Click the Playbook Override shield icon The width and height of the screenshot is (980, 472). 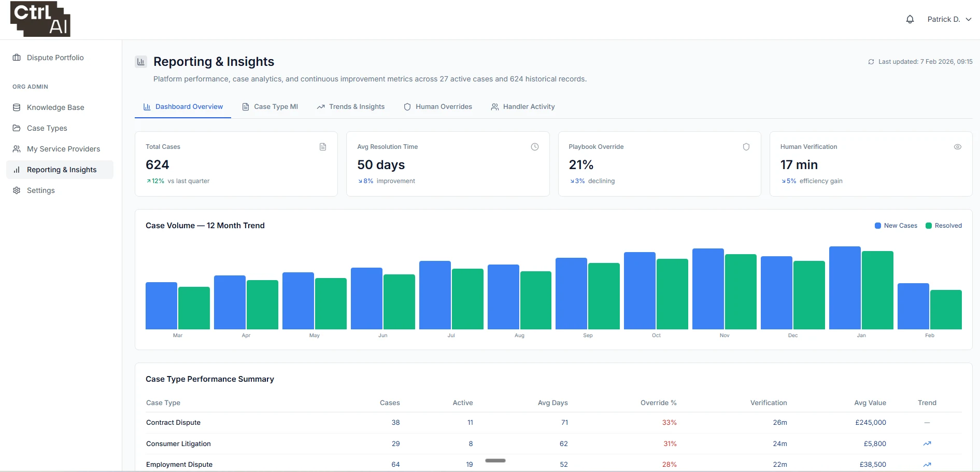[746, 147]
